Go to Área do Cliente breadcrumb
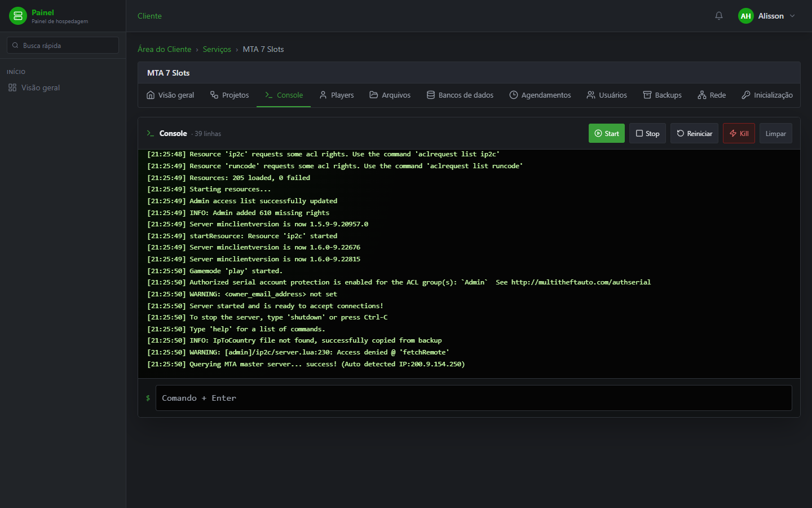Viewport: 812px width, 508px height. coord(165,49)
